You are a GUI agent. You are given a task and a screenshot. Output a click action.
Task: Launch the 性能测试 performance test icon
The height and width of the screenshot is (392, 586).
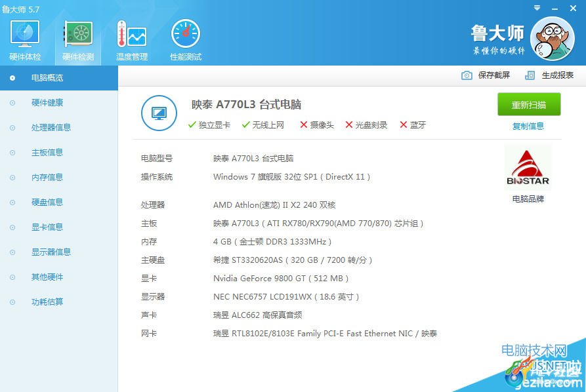click(x=186, y=41)
